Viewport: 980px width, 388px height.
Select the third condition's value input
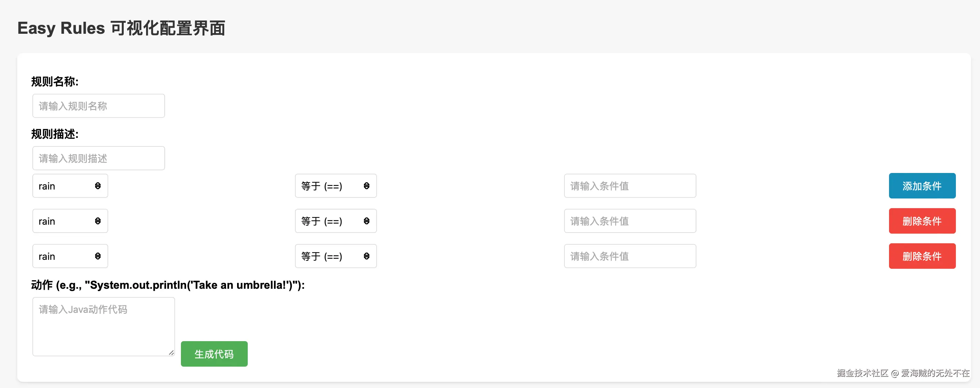(630, 256)
